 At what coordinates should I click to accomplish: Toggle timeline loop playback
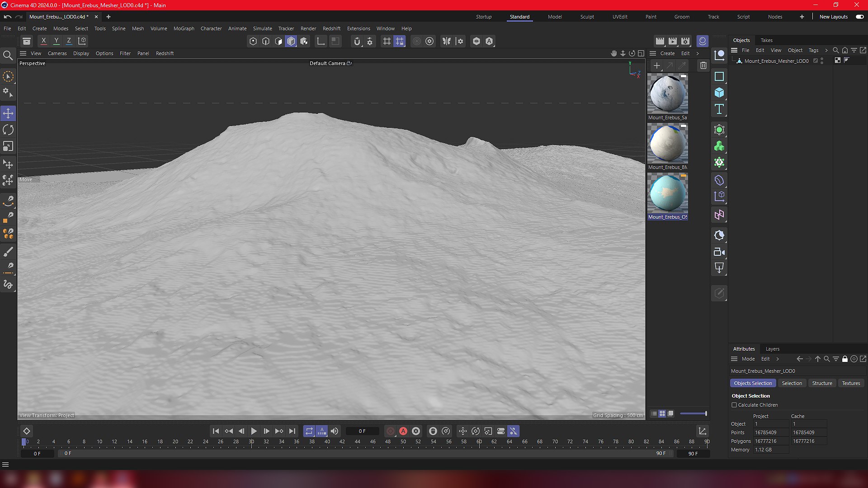(x=309, y=431)
